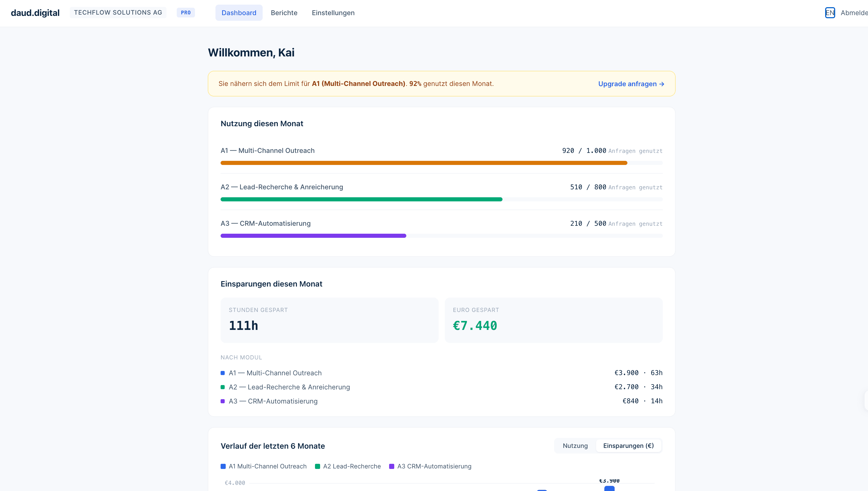Click the "210 / 500" usage value
Screen dimensions: 868x491
[x=588, y=224]
